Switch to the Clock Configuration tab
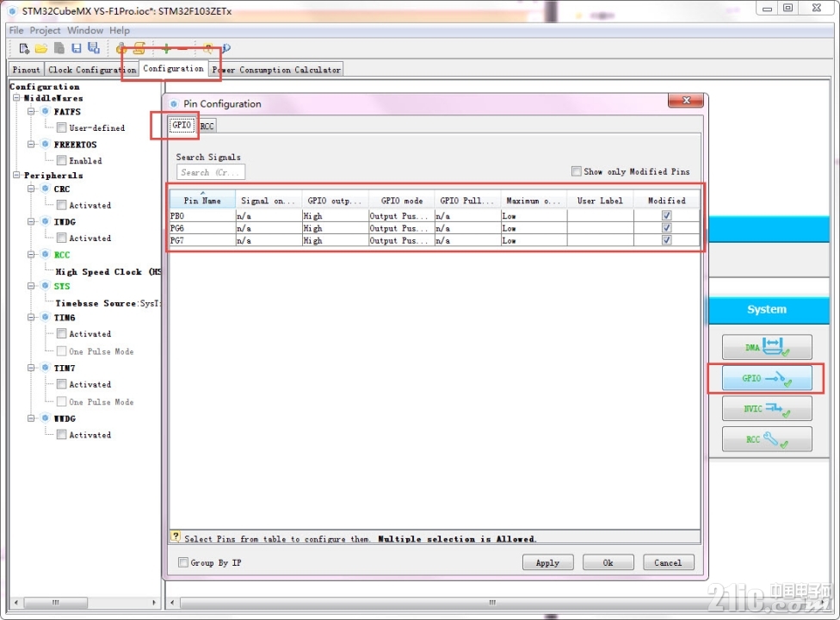Screen dimensions: 840x620 tap(91, 70)
